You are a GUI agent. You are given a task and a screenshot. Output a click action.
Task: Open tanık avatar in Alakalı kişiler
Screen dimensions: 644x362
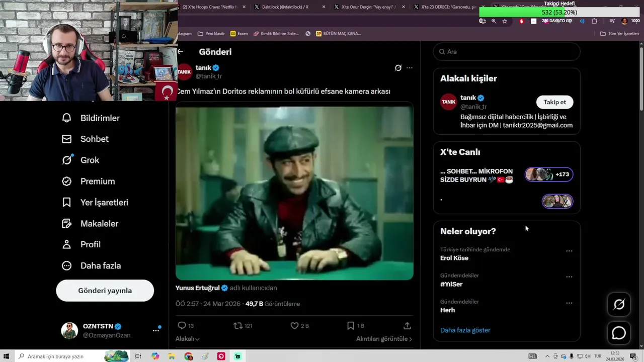(448, 102)
